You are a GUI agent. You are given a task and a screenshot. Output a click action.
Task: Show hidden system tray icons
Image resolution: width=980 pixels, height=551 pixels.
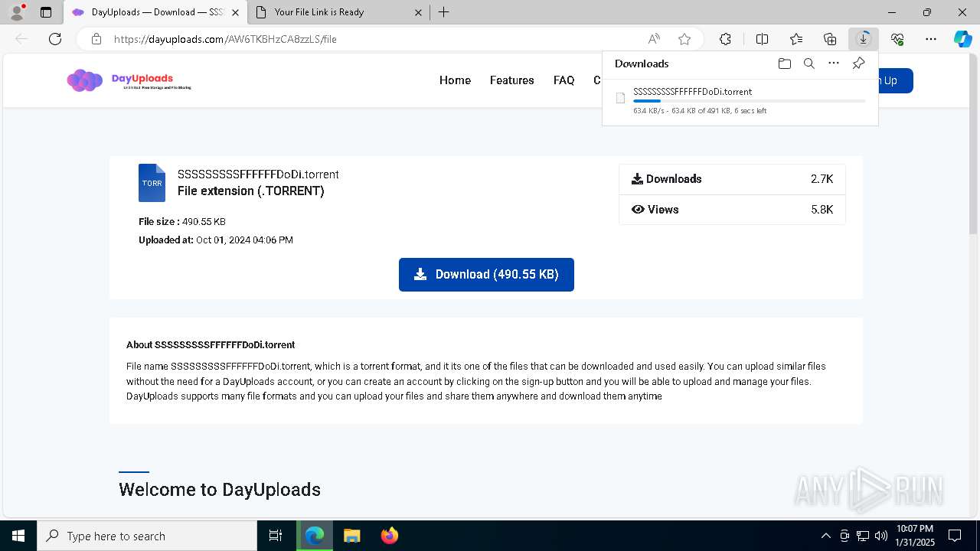(x=825, y=536)
